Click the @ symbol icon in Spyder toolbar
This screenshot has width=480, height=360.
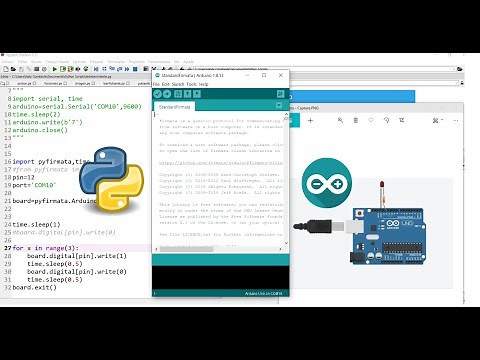[x=44, y=69]
